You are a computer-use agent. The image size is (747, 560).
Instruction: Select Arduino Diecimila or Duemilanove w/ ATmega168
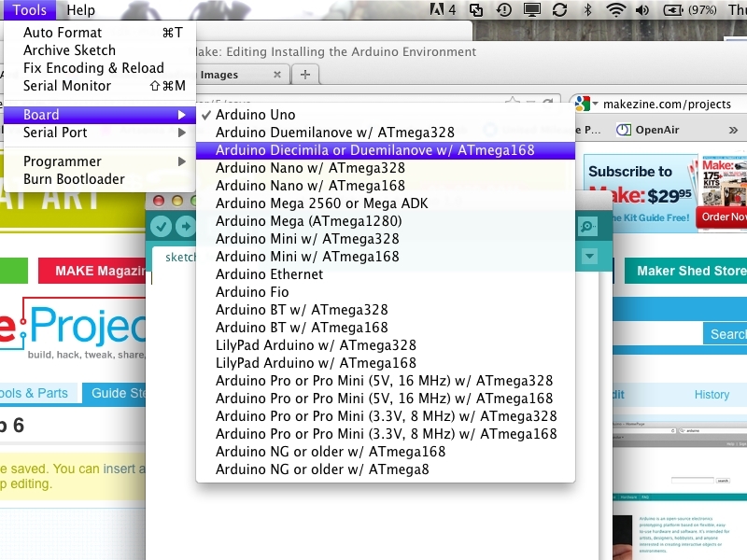[386, 150]
